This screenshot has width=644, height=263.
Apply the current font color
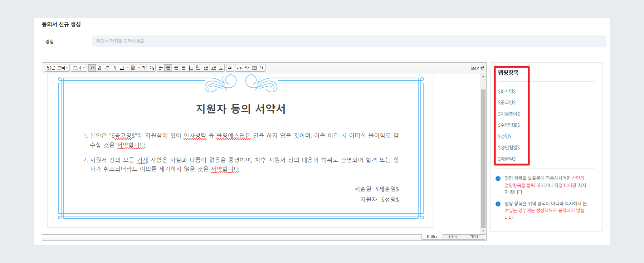[122, 68]
